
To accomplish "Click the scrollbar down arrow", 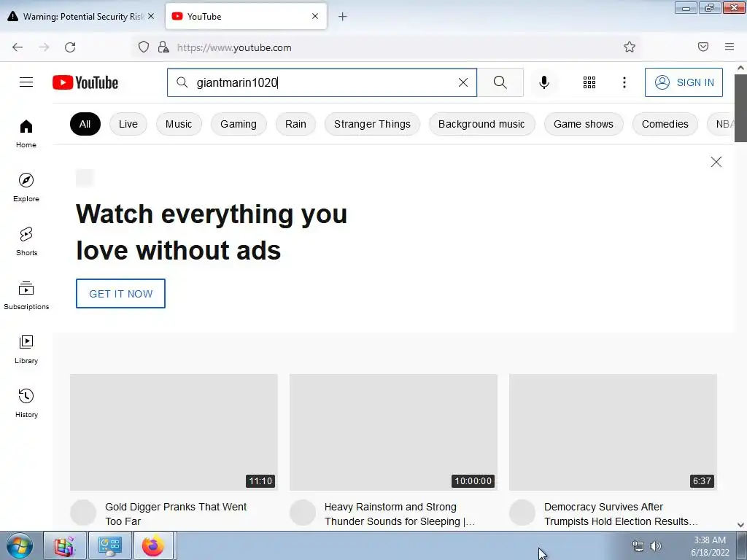I will (740, 525).
